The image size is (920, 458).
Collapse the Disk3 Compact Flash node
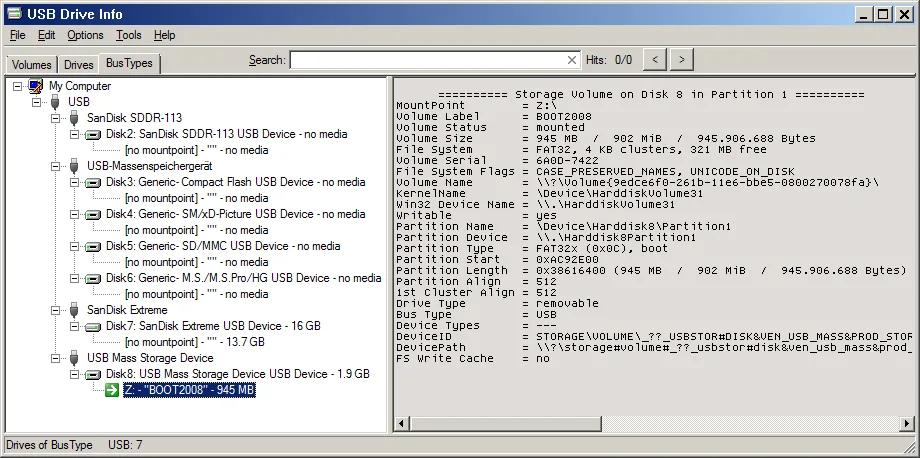[75, 182]
